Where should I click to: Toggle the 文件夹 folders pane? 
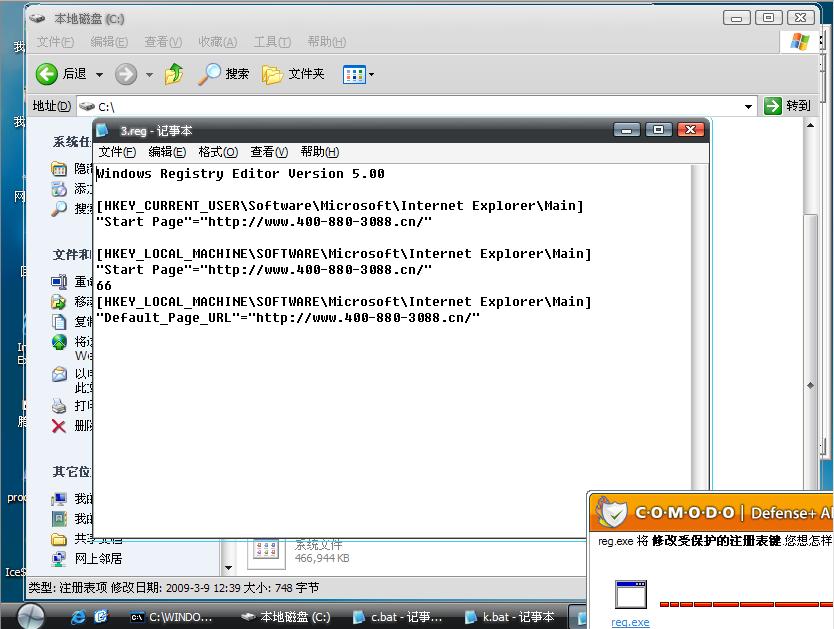pyautogui.click(x=293, y=74)
